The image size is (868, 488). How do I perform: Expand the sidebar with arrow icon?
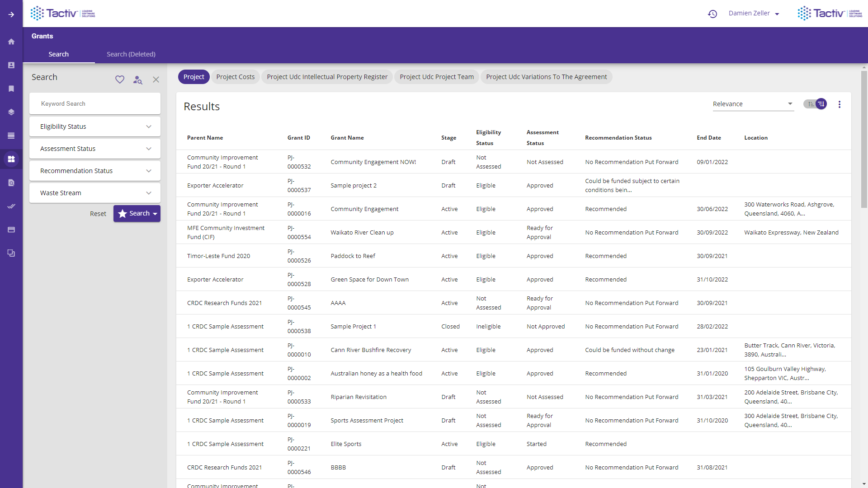click(x=11, y=14)
